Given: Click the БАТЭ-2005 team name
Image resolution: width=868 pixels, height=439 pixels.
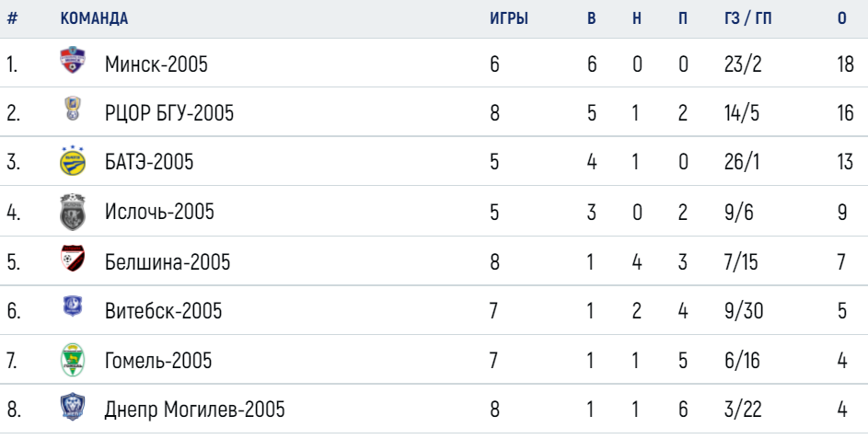Looking at the screenshot, I should (x=149, y=162).
